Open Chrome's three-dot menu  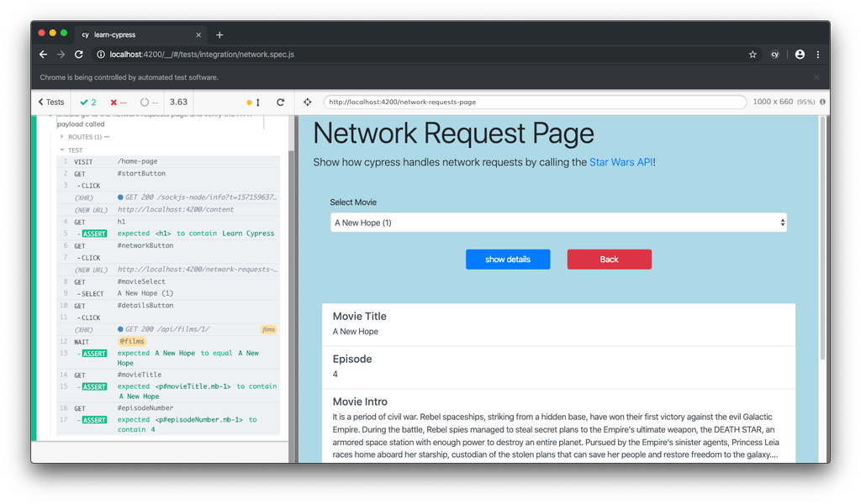[818, 54]
